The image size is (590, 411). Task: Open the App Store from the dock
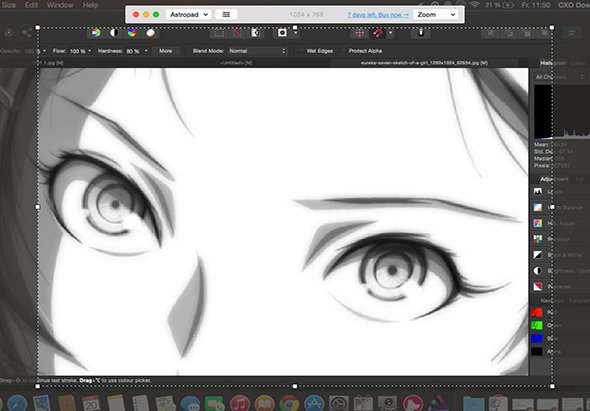[314, 403]
